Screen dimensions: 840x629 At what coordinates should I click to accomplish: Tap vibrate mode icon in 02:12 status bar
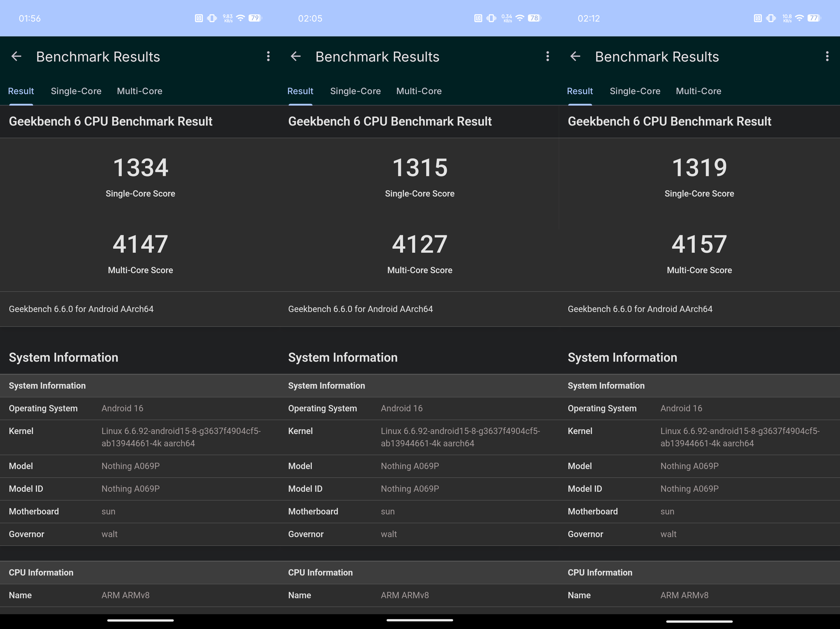(x=770, y=18)
